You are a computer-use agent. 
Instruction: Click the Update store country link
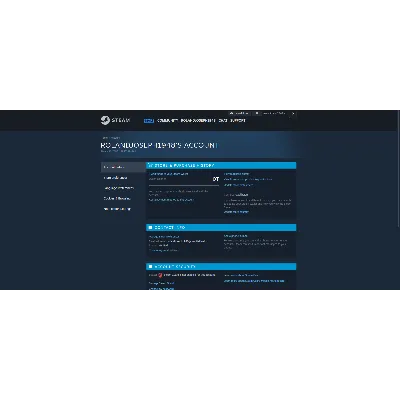236,212
